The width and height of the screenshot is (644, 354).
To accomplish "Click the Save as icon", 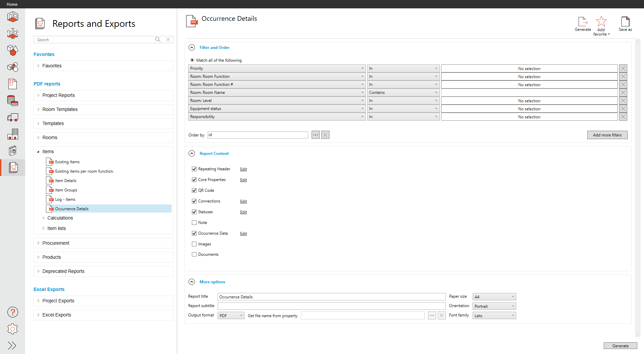I will click(625, 22).
